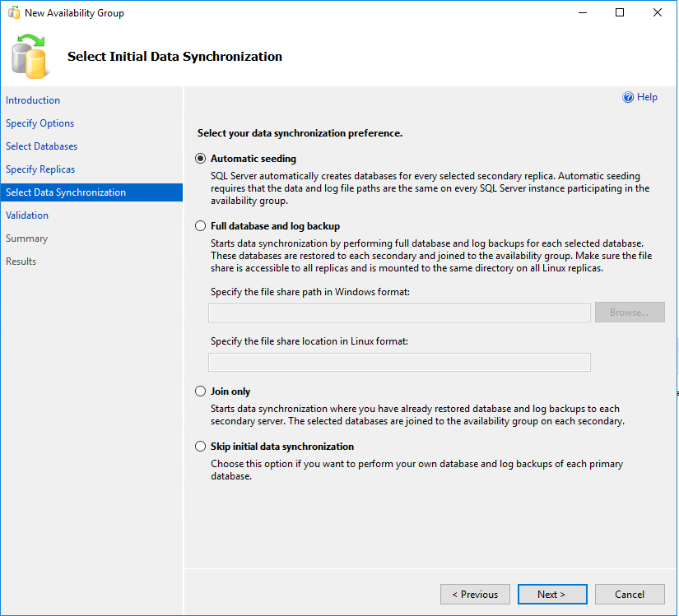Click the 'Select Initial Data Synchronization' page title

click(174, 57)
